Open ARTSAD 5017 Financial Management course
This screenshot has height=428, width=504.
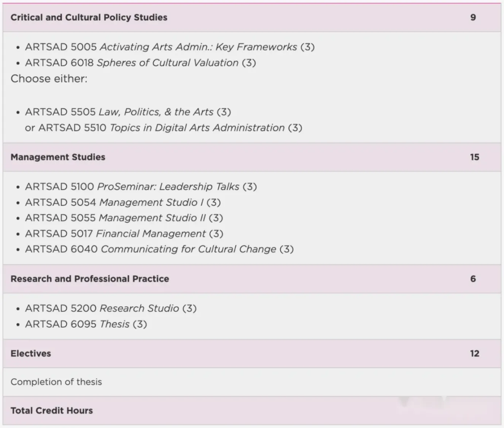click(x=124, y=233)
